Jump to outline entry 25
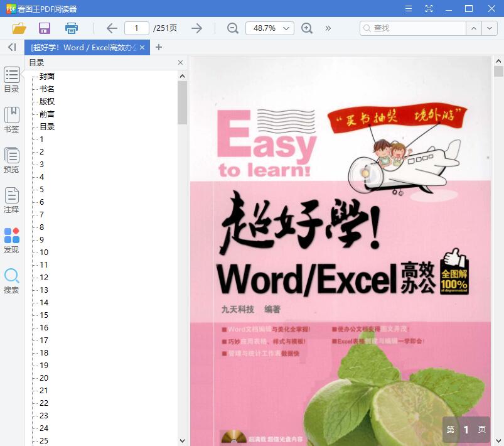This screenshot has height=446, width=504. pyautogui.click(x=44, y=440)
